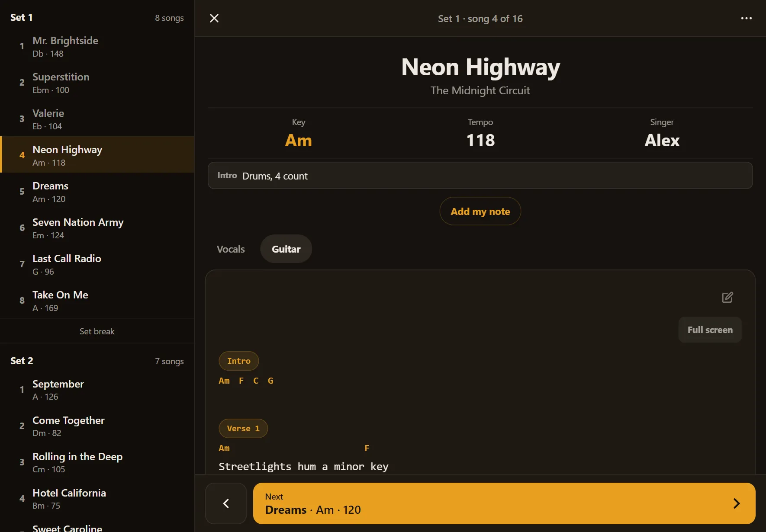
Task: Click the Set 2 header
Action: 22,361
